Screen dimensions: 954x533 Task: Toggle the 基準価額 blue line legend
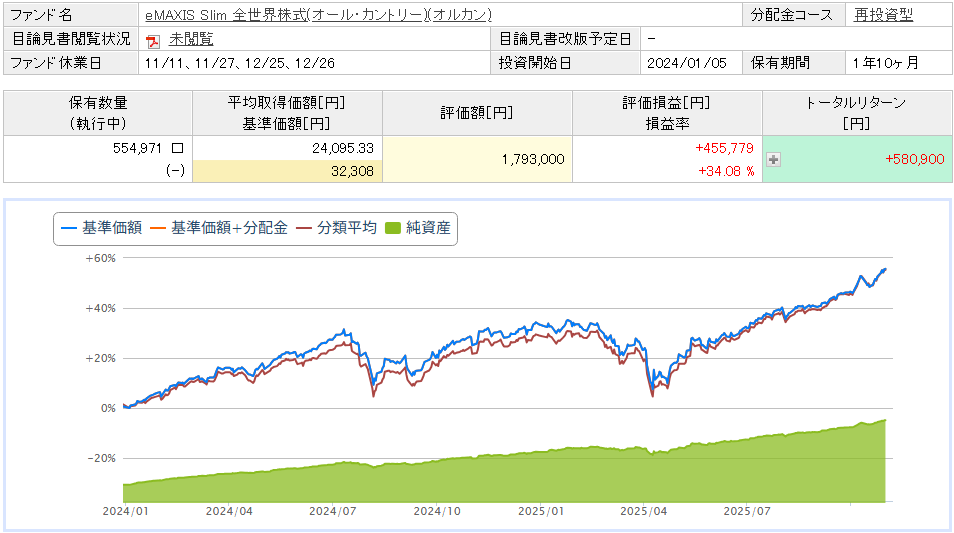point(102,228)
